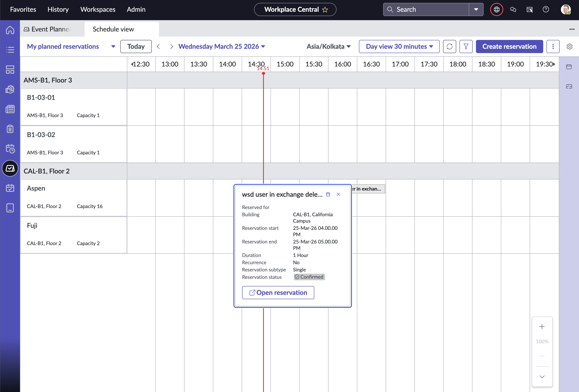Open the chat conversations icon
The width and height of the screenshot is (579, 392).
pos(513,9)
